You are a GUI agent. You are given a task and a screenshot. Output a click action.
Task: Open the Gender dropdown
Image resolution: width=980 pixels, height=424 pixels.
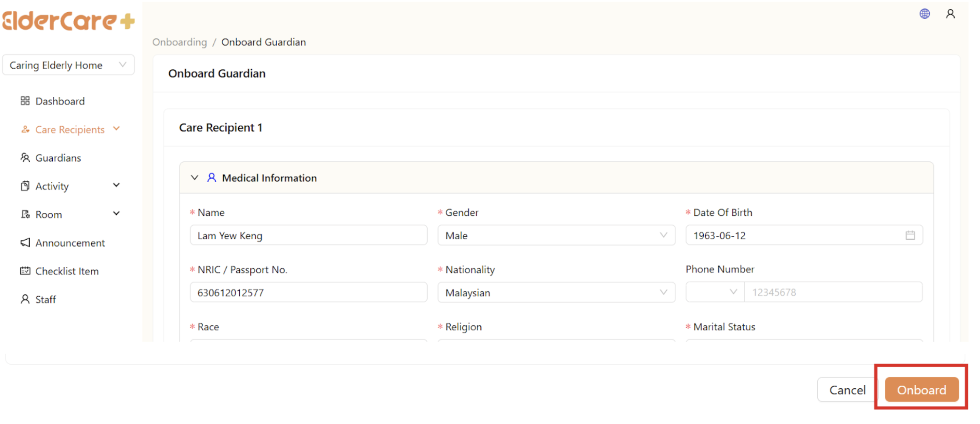tap(556, 235)
